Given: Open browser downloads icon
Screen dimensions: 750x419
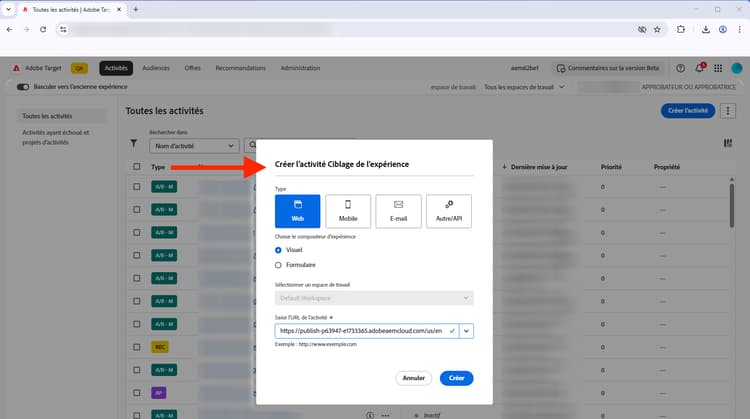Looking at the screenshot, I should coord(706,30).
